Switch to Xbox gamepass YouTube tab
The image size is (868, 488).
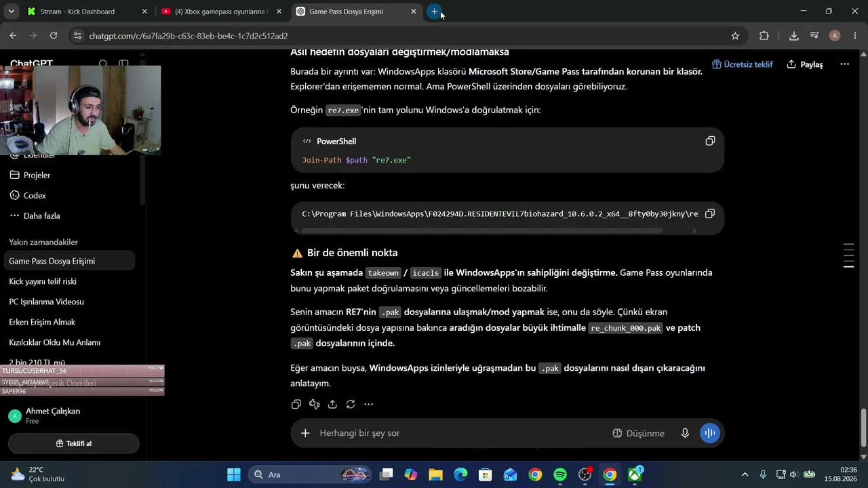click(x=221, y=12)
